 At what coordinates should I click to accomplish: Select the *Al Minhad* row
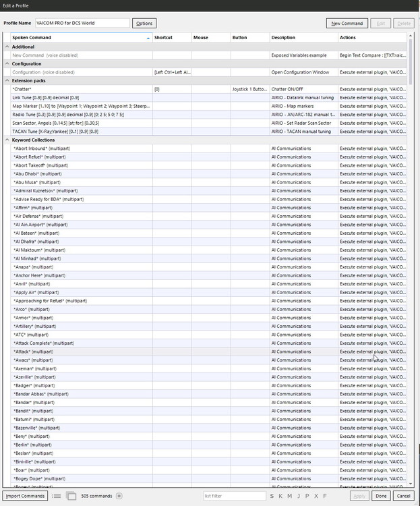tap(209, 258)
